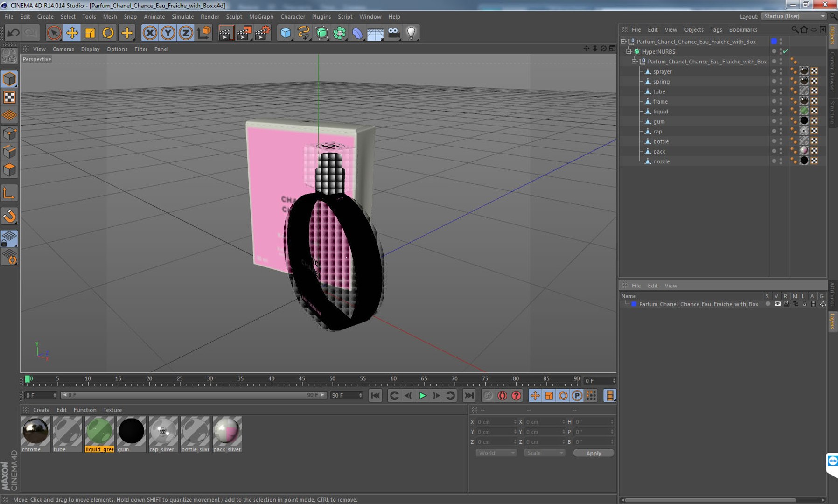Enable record active objects button
The height and width of the screenshot is (504, 838).
tap(488, 396)
